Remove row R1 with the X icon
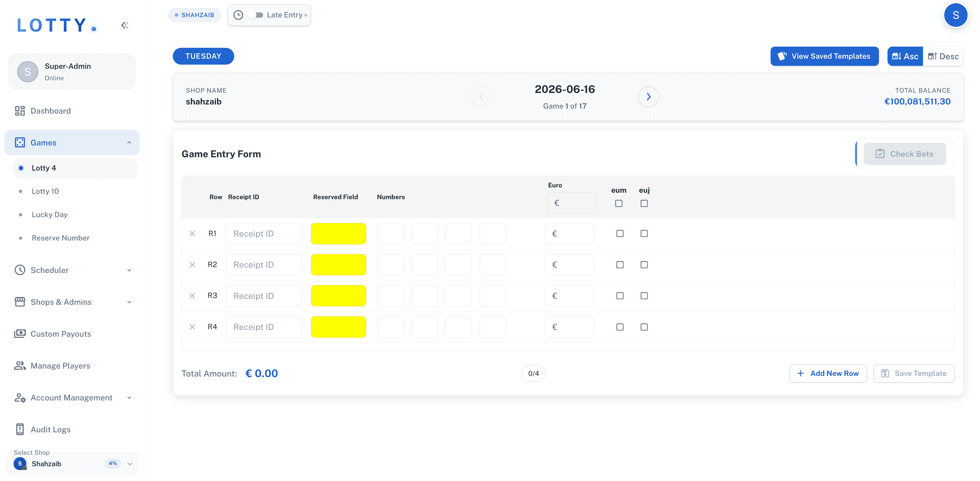The image size is (980, 481). 193,233
